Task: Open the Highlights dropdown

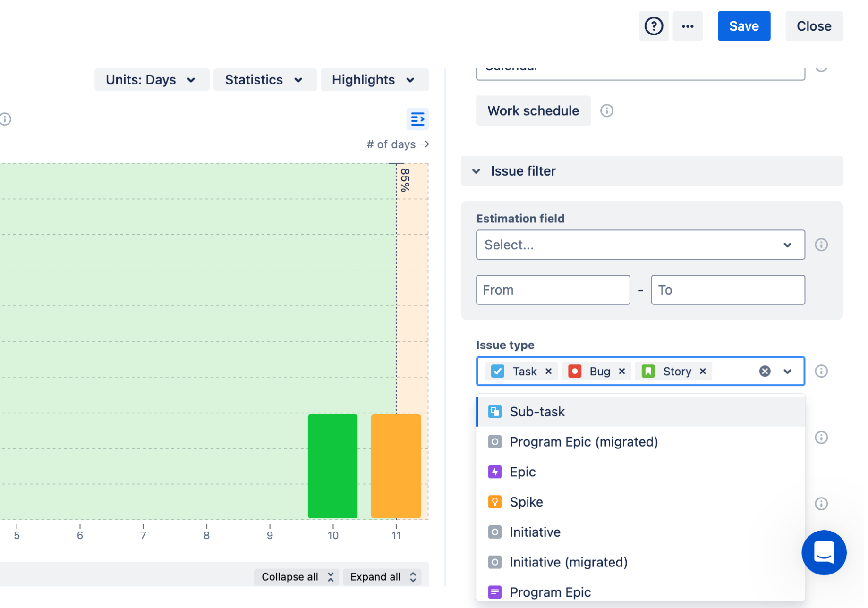Action: coord(374,79)
